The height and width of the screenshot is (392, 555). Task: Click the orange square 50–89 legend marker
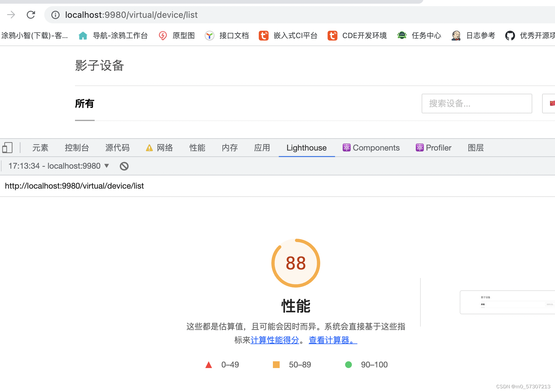(276, 365)
